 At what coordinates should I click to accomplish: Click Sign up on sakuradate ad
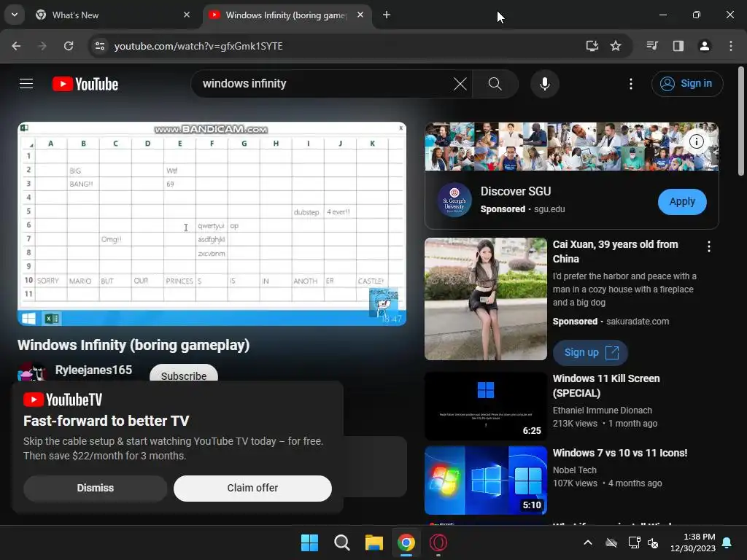(590, 353)
